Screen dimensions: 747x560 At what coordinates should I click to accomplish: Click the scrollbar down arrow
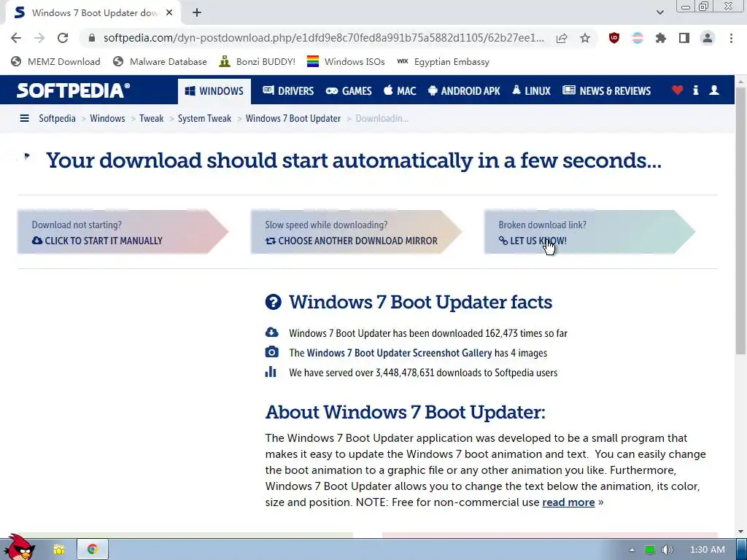[x=740, y=532]
